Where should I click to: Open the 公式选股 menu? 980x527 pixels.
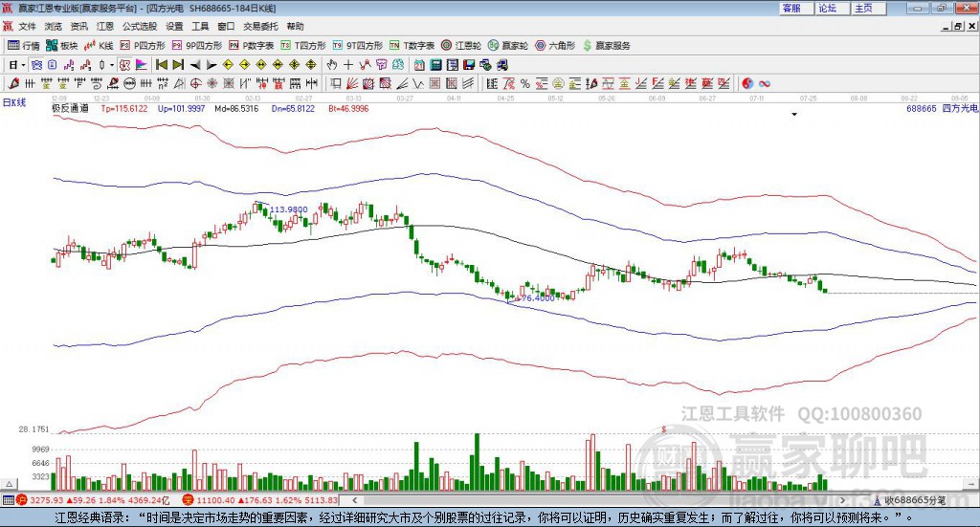pos(140,26)
